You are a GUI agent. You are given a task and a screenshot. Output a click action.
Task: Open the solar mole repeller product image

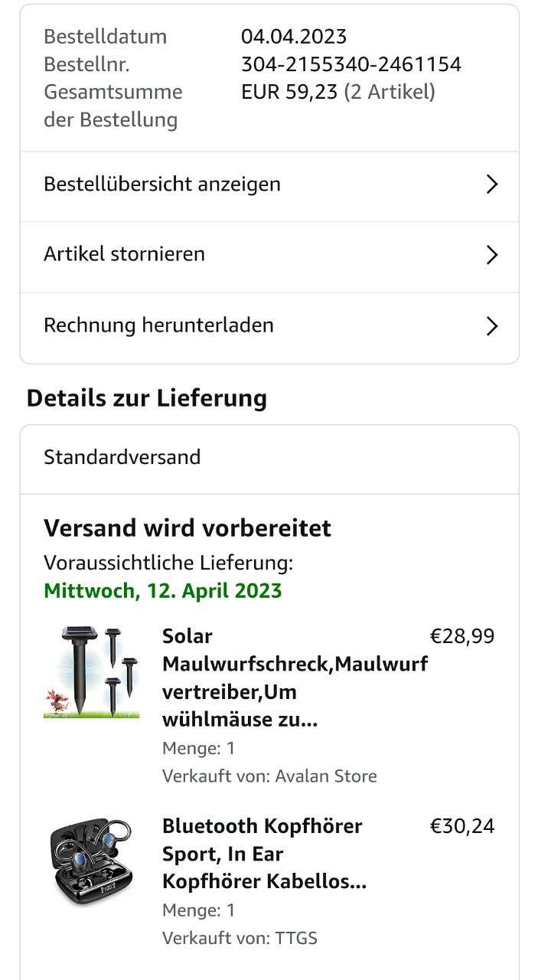click(x=91, y=672)
